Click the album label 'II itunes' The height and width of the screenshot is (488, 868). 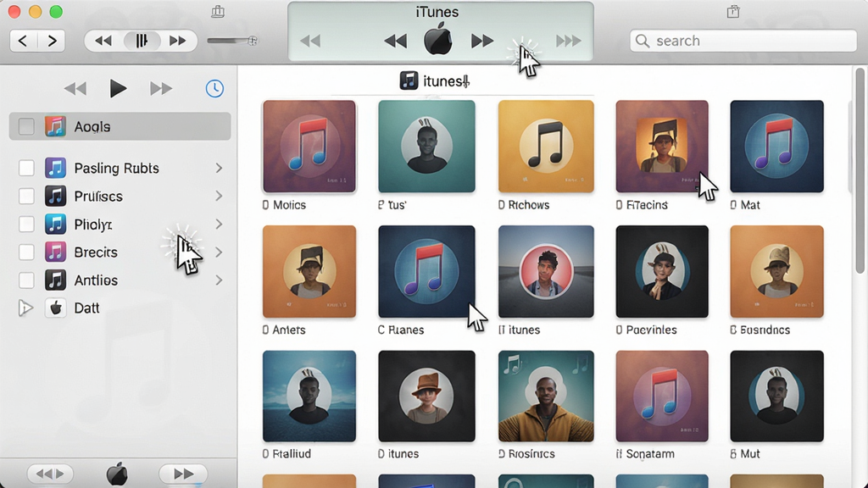click(520, 330)
